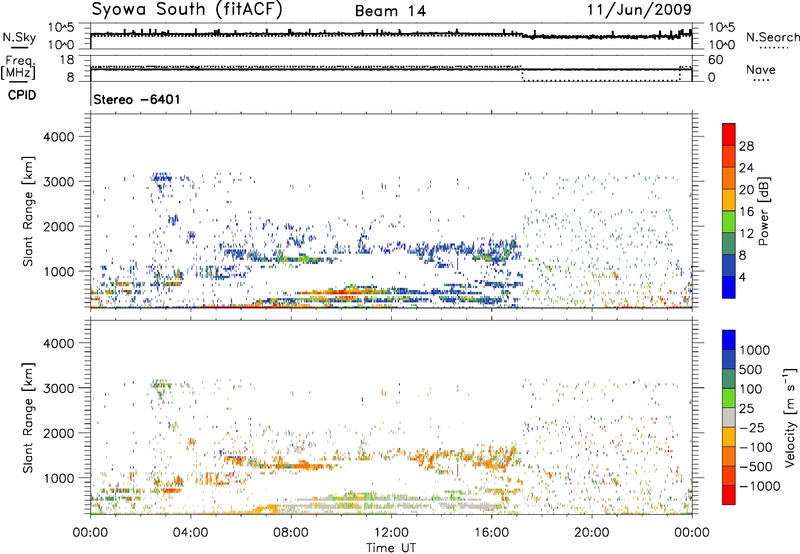800x554 pixels.
Task: Select the 'N.Search' legend label
Action: 772,37
